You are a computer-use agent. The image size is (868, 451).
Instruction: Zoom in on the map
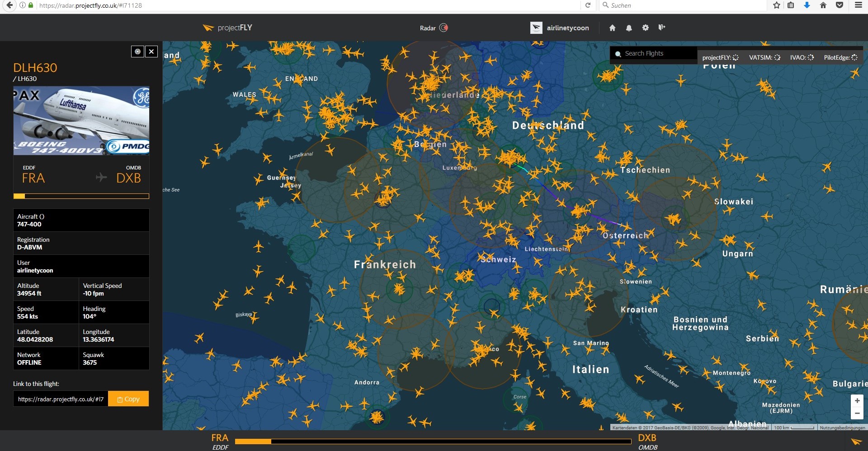point(857,401)
